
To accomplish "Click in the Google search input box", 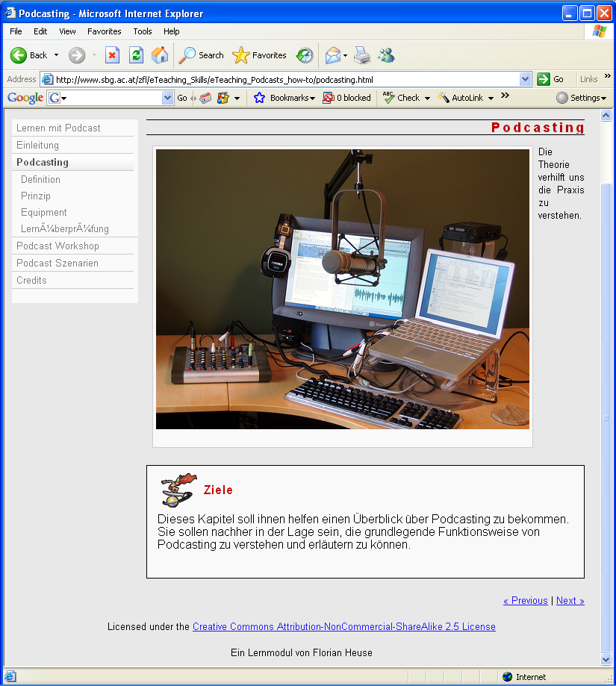I will pos(115,98).
